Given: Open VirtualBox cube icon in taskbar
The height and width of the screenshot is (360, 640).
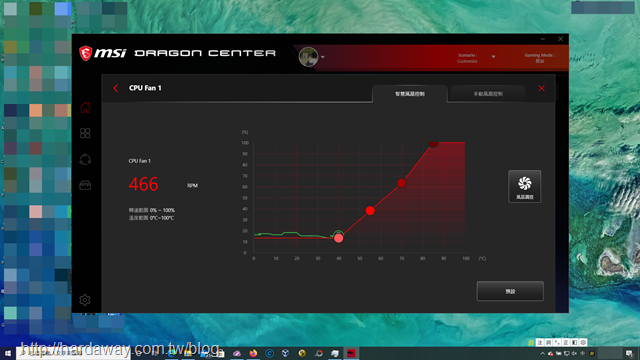Looking at the screenshot, I should coord(285,353).
